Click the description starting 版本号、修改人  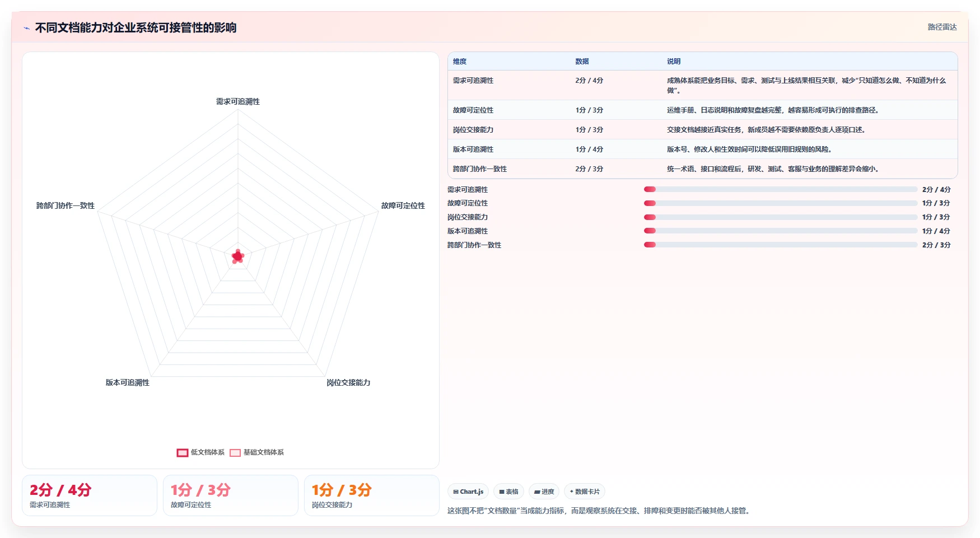click(x=750, y=149)
